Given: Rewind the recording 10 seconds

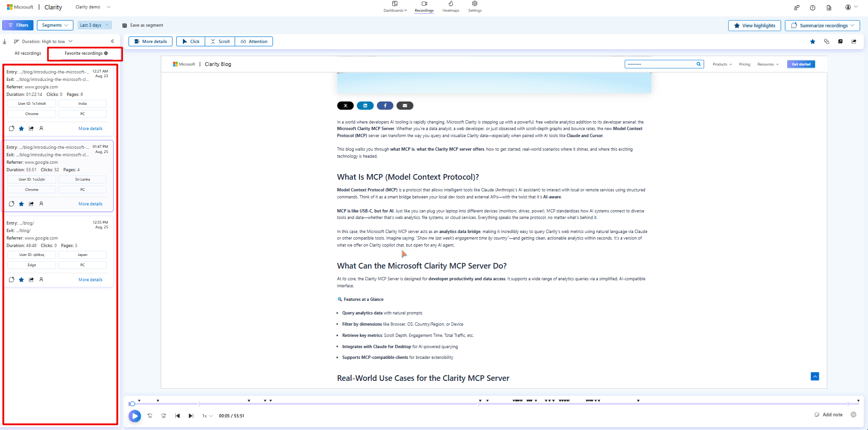Looking at the screenshot, I should pyautogui.click(x=150, y=416).
